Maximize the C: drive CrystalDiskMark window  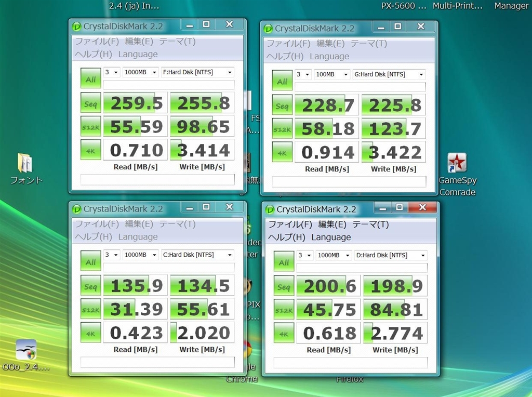click(x=206, y=207)
